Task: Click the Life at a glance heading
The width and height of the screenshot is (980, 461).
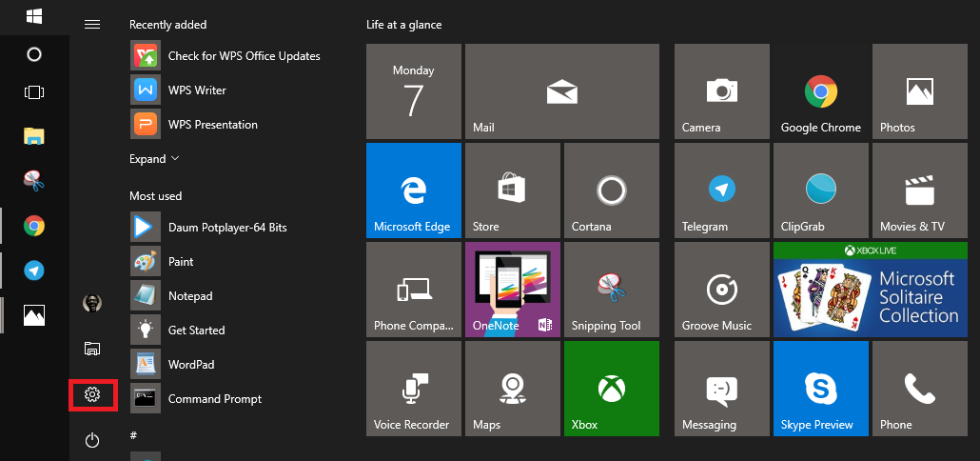Action: [403, 25]
